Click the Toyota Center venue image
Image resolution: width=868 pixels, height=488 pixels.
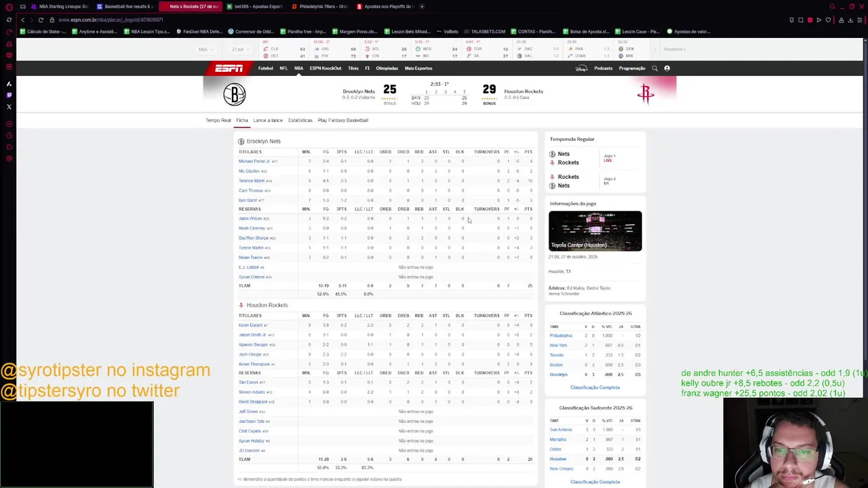[x=595, y=231]
